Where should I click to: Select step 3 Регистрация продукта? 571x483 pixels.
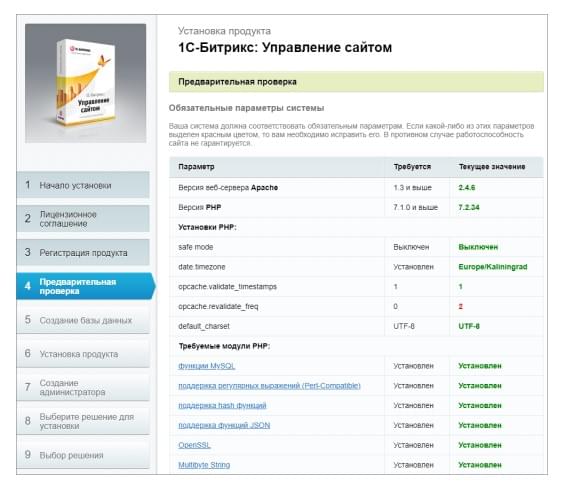(x=83, y=252)
